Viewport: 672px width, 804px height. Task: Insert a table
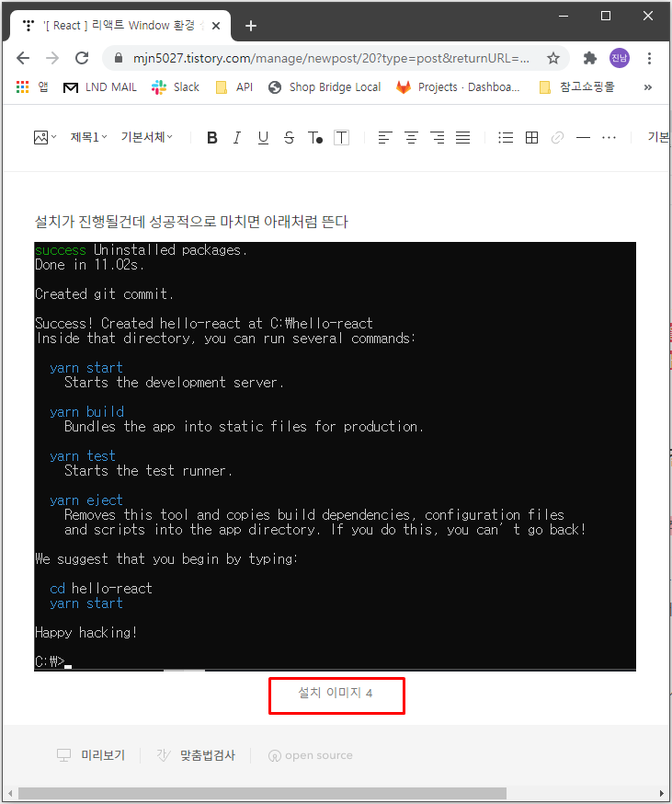[531, 137]
